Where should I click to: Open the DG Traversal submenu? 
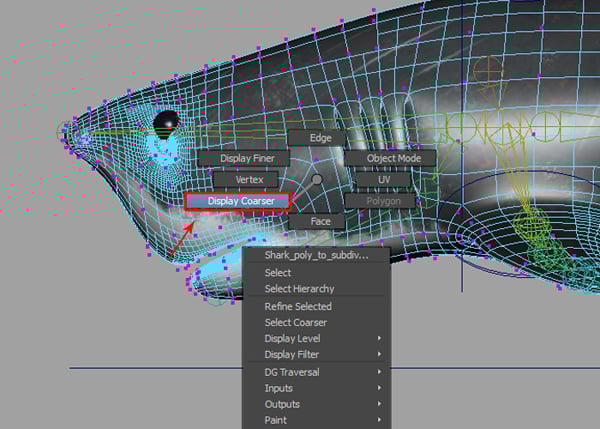click(316, 372)
